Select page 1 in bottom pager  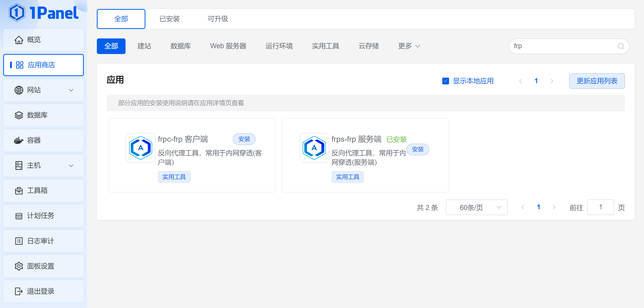pos(539,207)
